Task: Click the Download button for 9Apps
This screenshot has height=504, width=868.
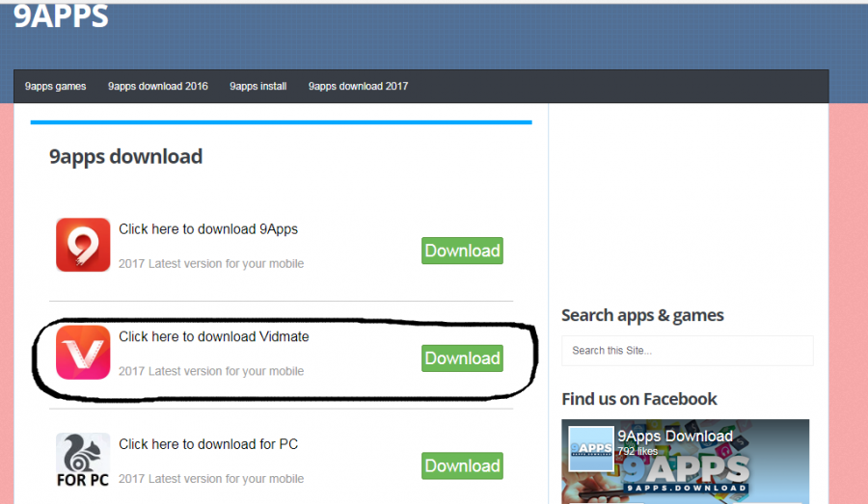Action: click(462, 251)
